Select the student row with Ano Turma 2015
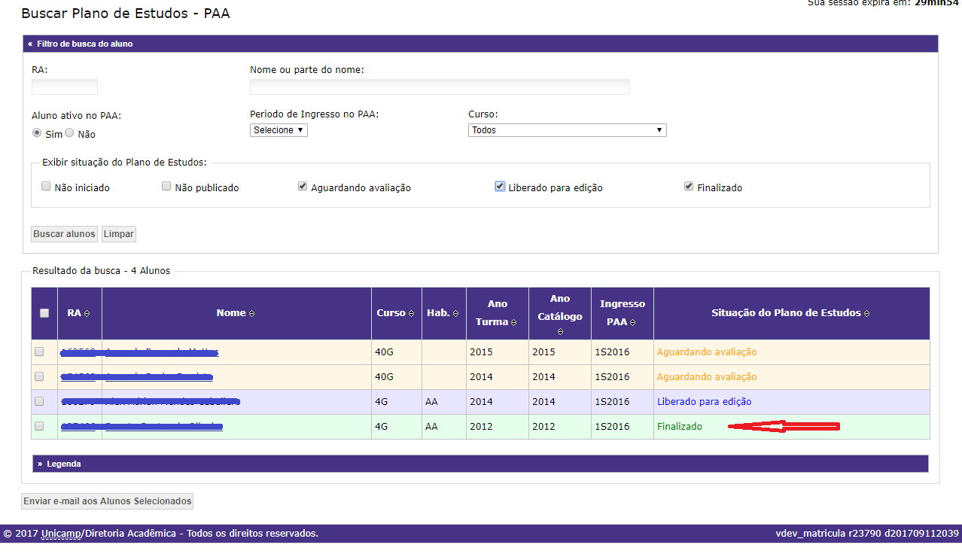Image resolution: width=962 pixels, height=560 pixels. [x=39, y=352]
